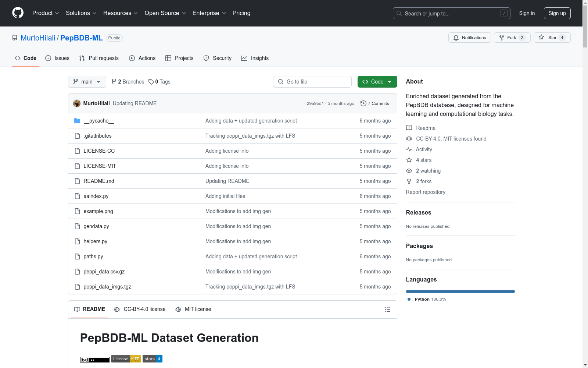Open the Code tab
588x368 pixels.
point(26,58)
